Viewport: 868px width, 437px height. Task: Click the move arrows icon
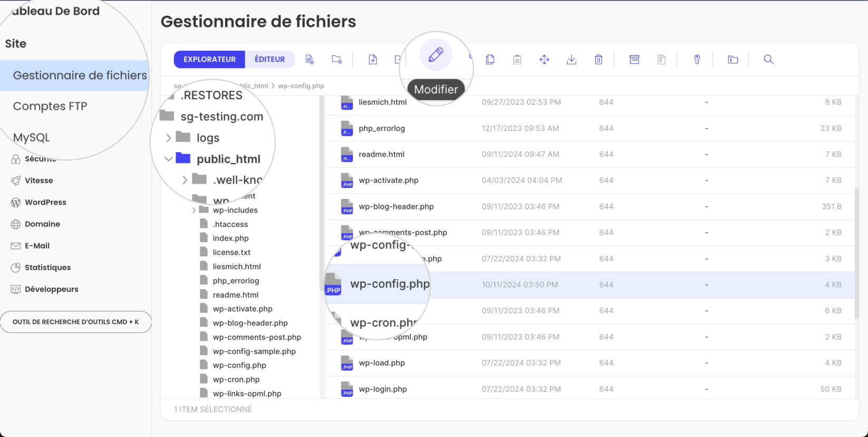[544, 60]
